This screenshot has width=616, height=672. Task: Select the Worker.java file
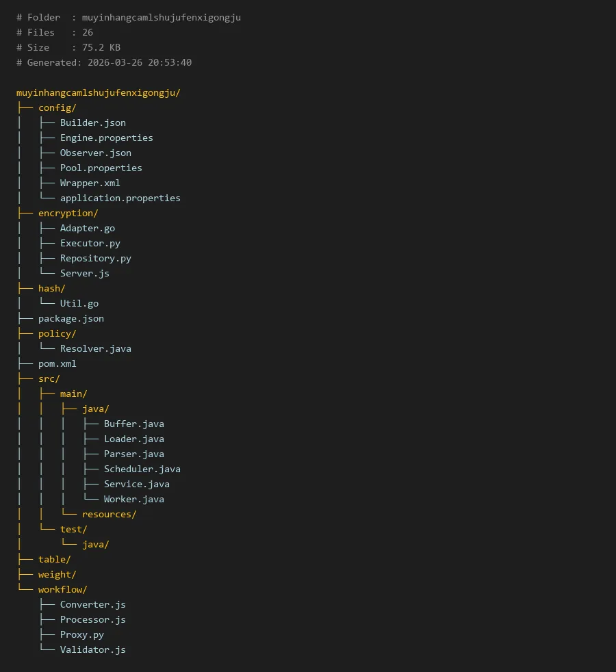coord(133,499)
